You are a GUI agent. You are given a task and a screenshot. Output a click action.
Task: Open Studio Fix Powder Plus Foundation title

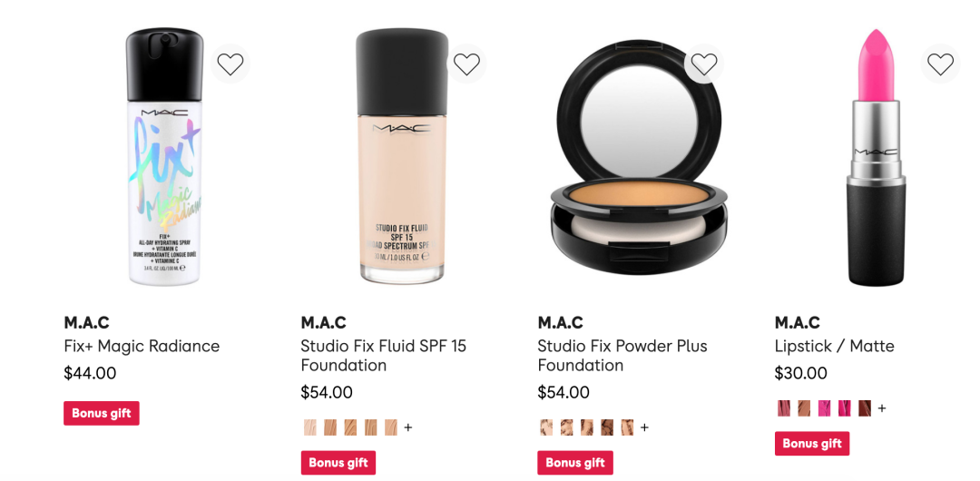622,355
